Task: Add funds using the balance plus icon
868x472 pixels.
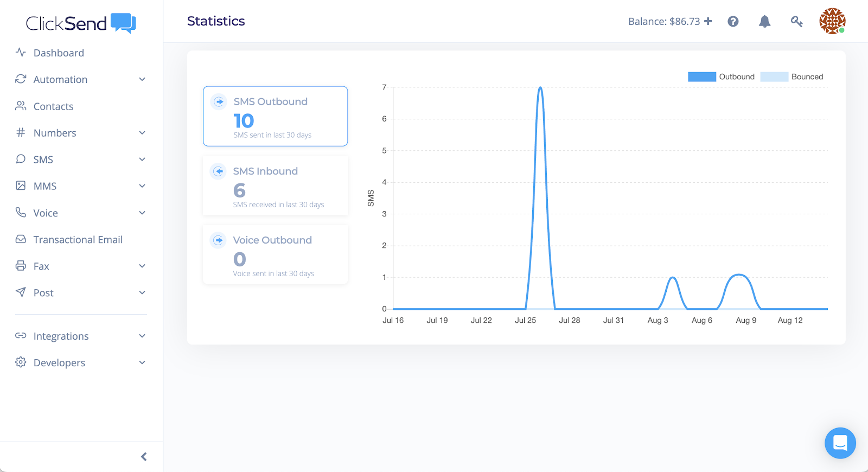Action: 708,21
